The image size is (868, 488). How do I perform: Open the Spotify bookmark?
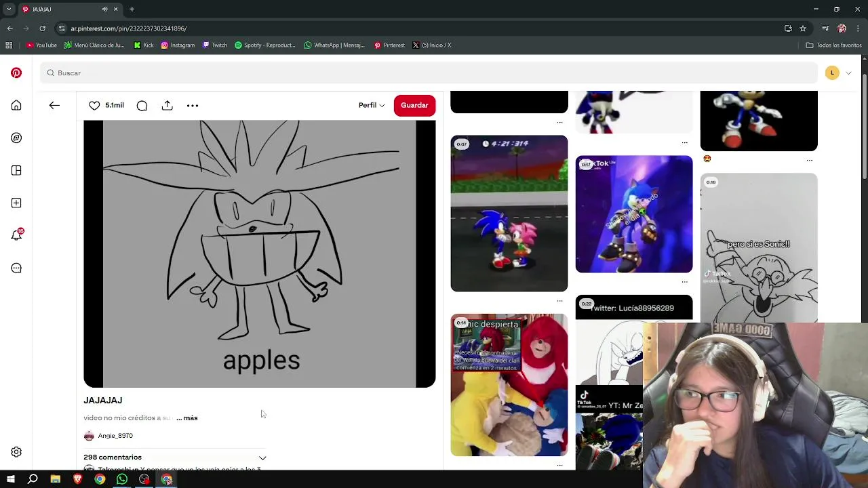tap(265, 45)
